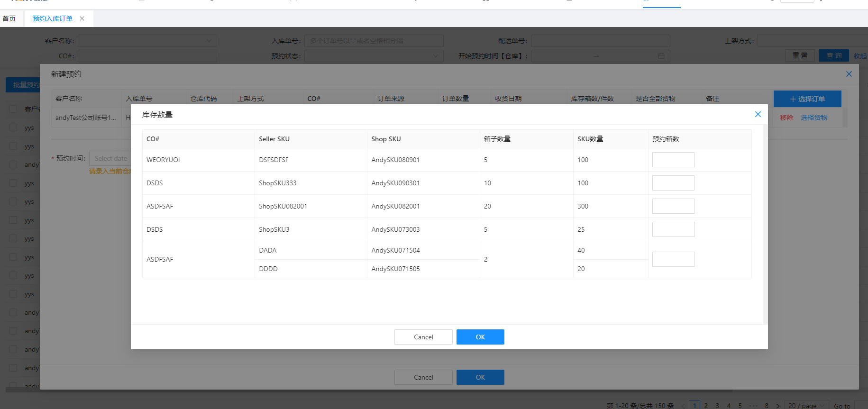Close the 预约入库订单 tab via its x icon
The image size is (868, 409).
click(82, 18)
